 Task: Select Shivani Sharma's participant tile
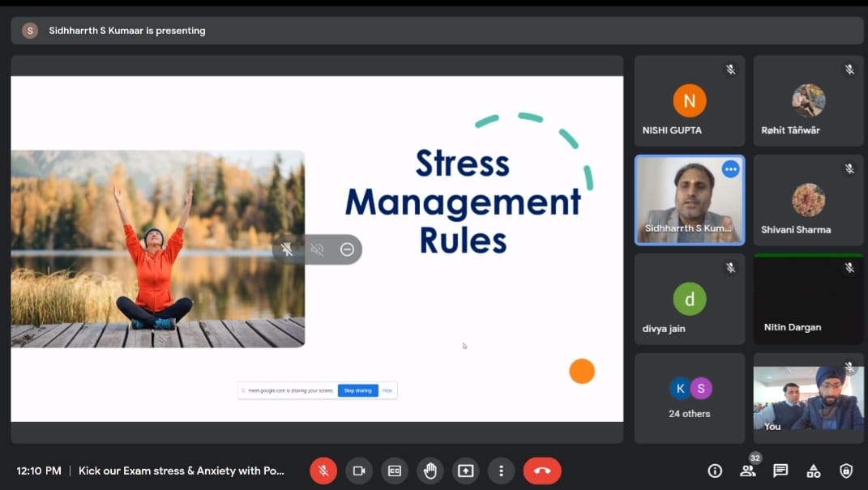(x=808, y=200)
